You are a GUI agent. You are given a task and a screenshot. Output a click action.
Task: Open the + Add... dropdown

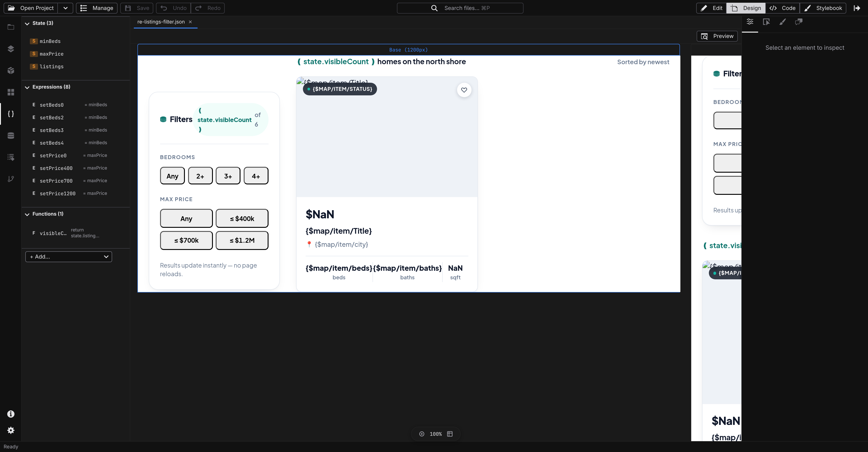pyautogui.click(x=69, y=257)
